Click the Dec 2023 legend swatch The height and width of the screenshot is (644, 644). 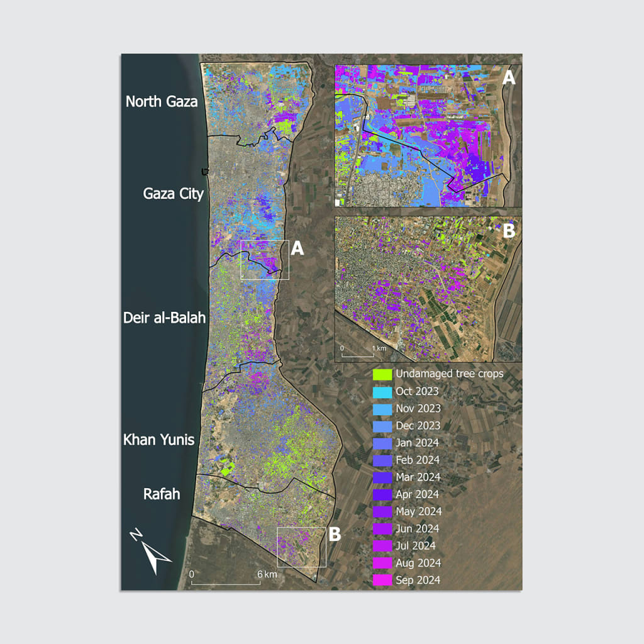382,426
